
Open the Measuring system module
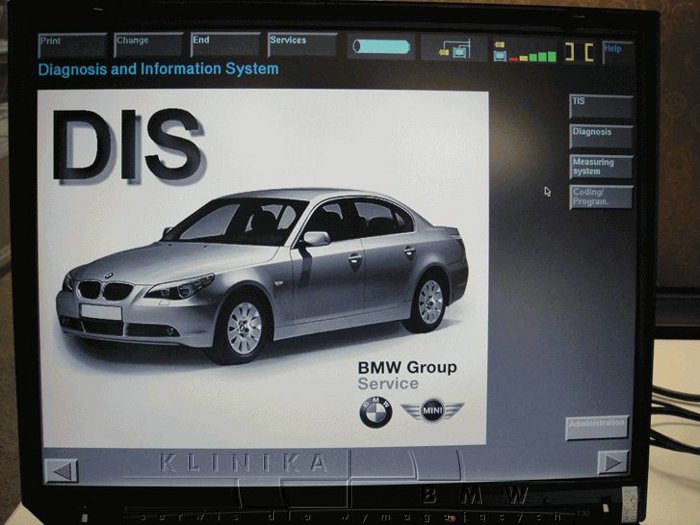click(x=601, y=167)
